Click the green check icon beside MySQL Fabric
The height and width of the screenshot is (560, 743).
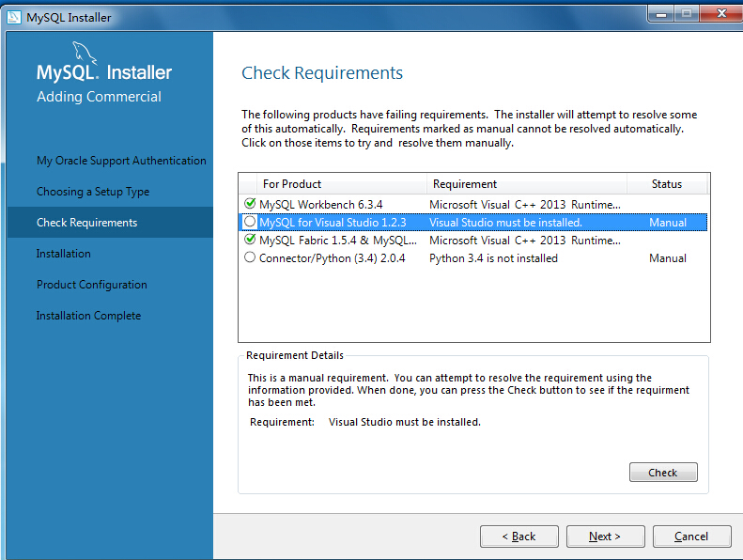tap(250, 240)
